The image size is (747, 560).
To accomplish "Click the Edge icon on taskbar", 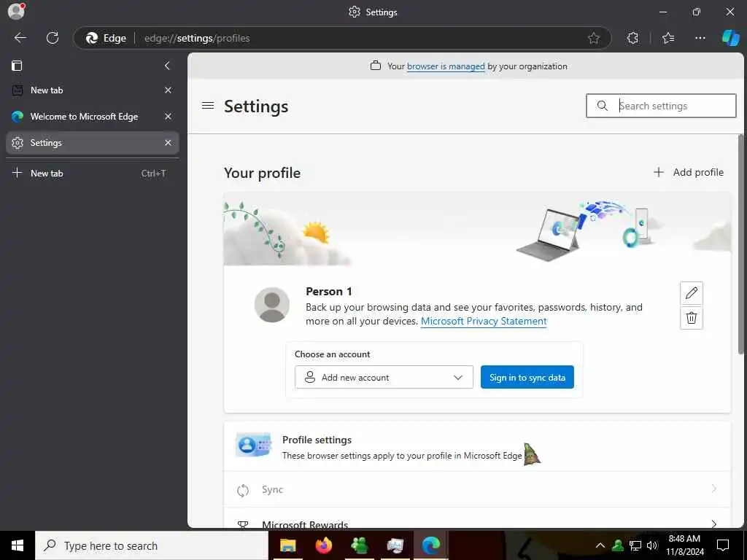I will [x=430, y=545].
